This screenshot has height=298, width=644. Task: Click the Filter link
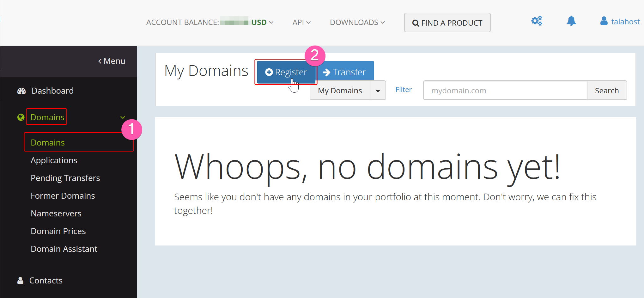[x=404, y=90]
